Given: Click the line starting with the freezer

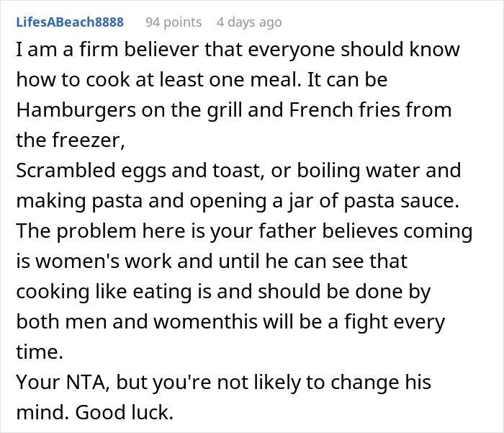Looking at the screenshot, I should click(70, 142).
